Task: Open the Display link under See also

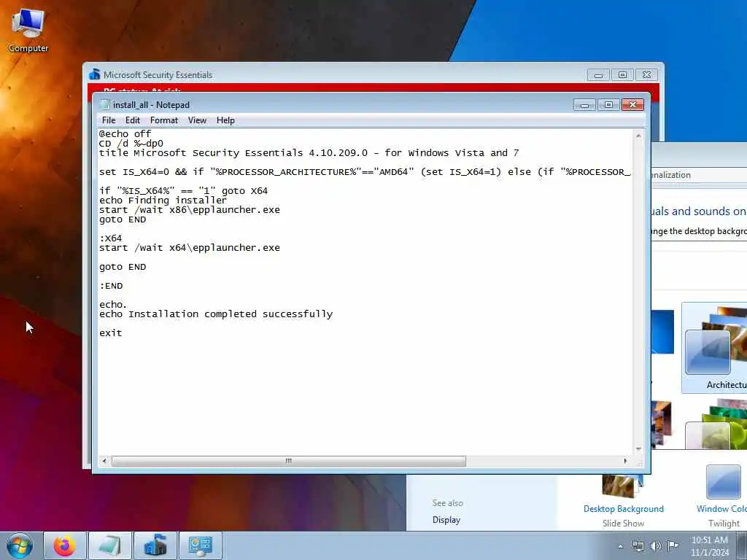Action: 446,520
